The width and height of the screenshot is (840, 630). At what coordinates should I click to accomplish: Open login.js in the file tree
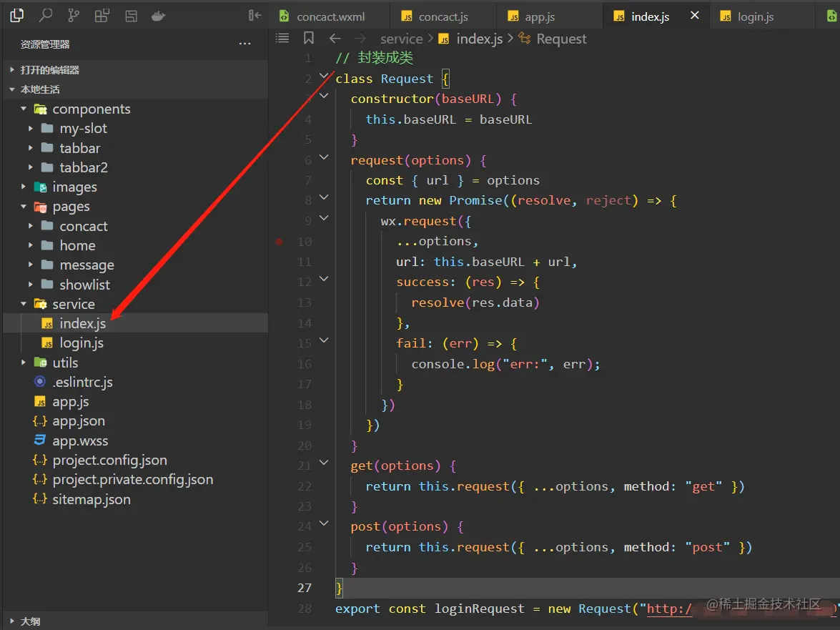pyautogui.click(x=134, y=343)
